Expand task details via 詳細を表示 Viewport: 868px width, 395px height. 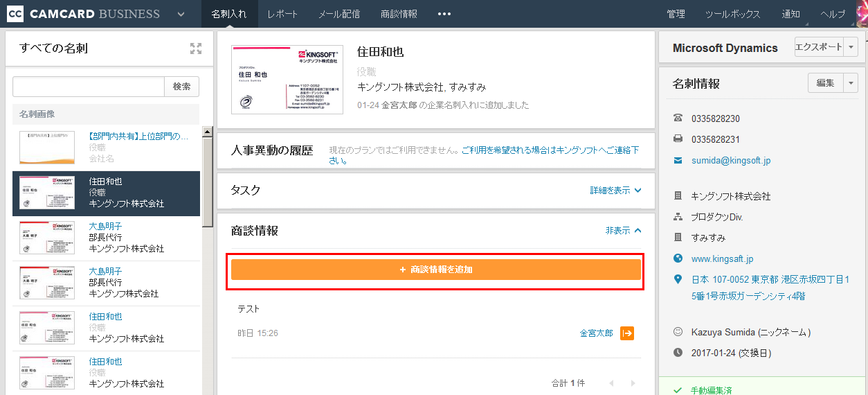[615, 190]
